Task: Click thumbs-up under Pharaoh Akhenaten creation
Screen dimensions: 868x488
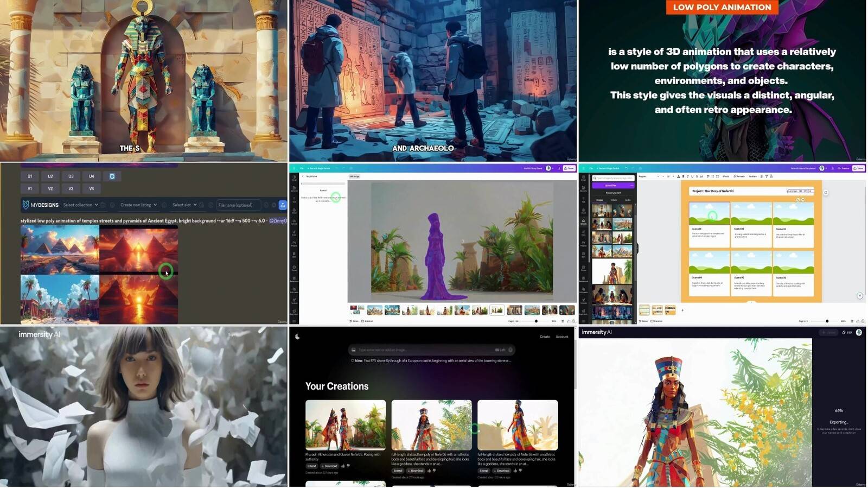Action: [343, 466]
